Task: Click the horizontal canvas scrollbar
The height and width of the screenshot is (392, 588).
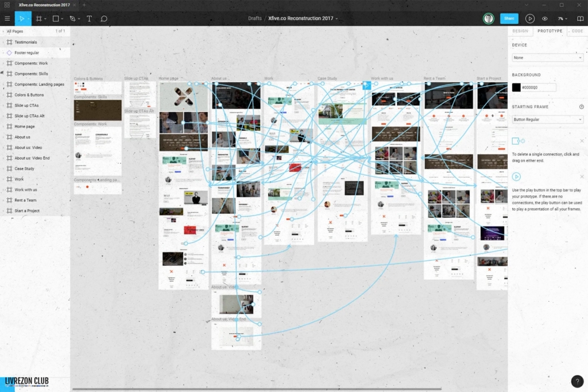Action: 257,389
